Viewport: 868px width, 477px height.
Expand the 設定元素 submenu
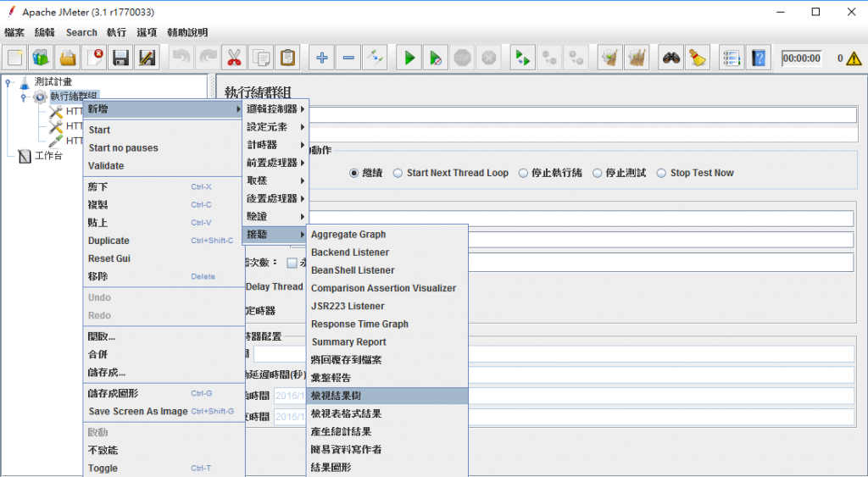(x=275, y=127)
